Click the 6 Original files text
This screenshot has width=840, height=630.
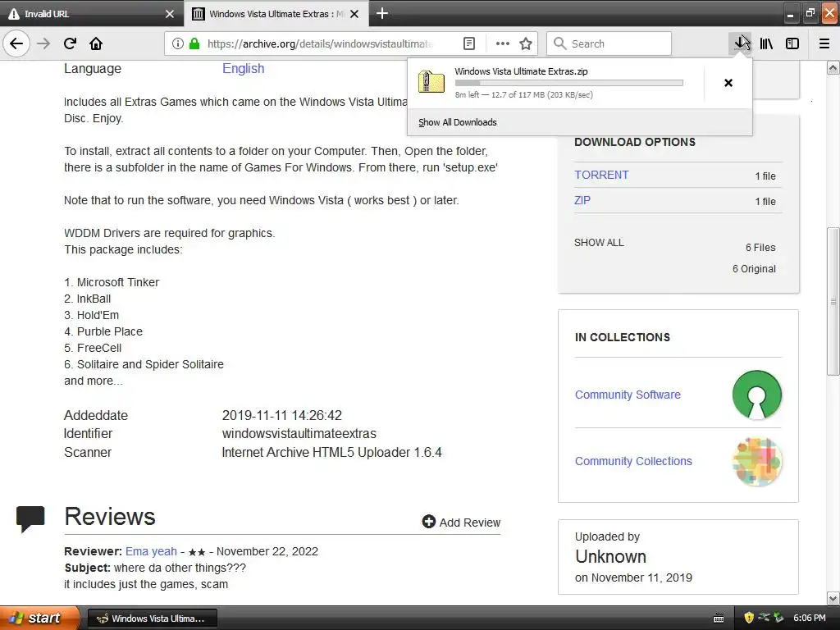click(x=754, y=269)
